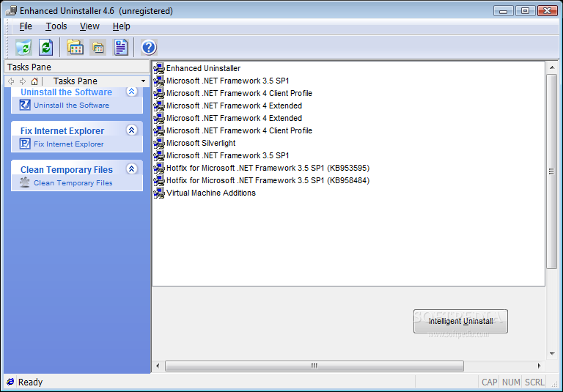Select Enhanced Uninstaller in the program list
563x392 pixels.
coord(203,68)
